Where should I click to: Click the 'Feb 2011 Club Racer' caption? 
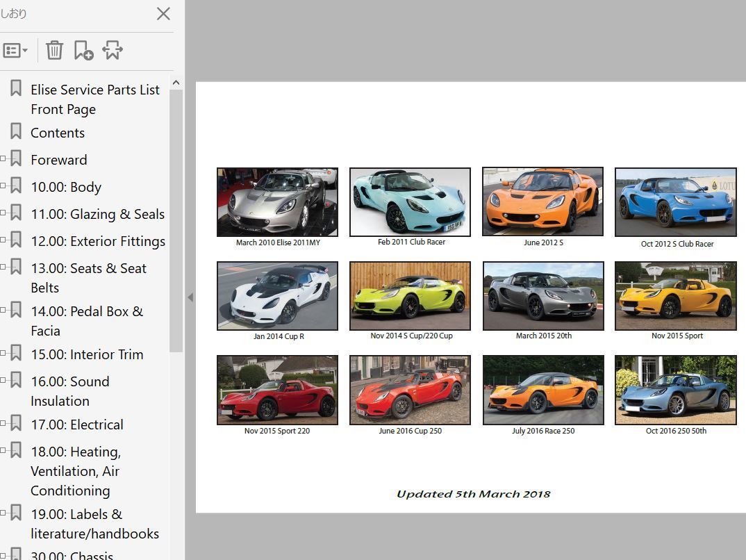point(411,242)
